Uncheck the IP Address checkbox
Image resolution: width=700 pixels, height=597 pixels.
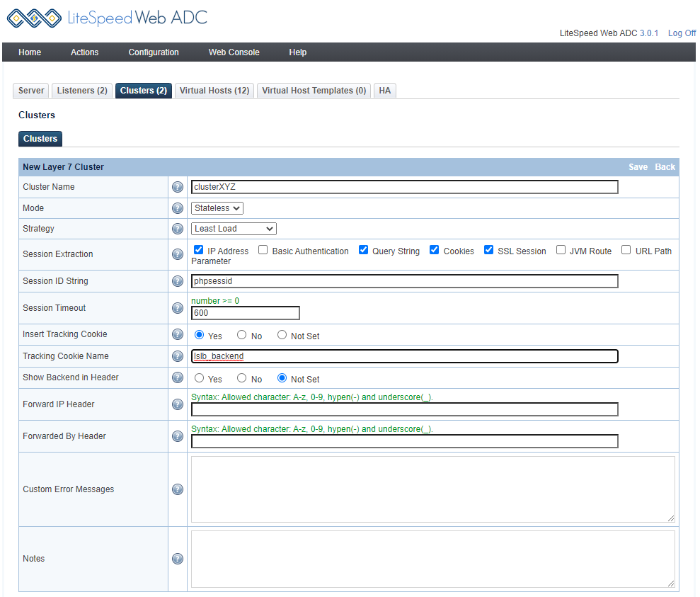point(199,250)
